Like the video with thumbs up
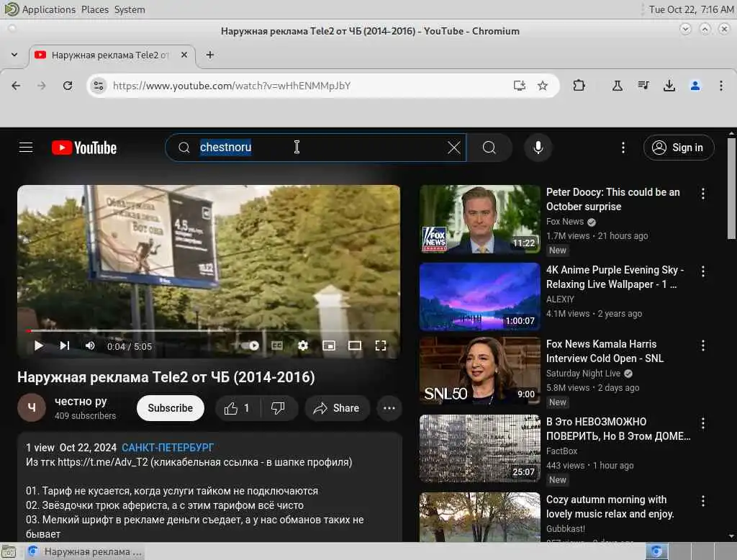The height and width of the screenshot is (560, 737). tap(237, 408)
